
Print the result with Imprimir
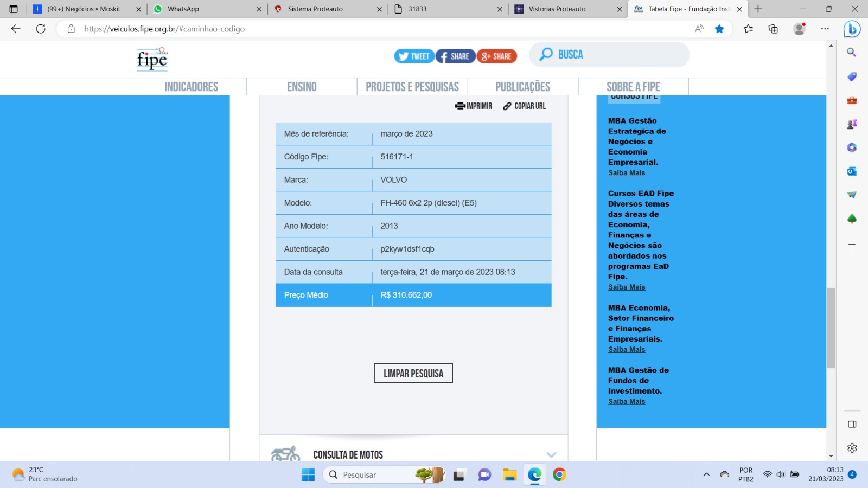[x=474, y=106]
